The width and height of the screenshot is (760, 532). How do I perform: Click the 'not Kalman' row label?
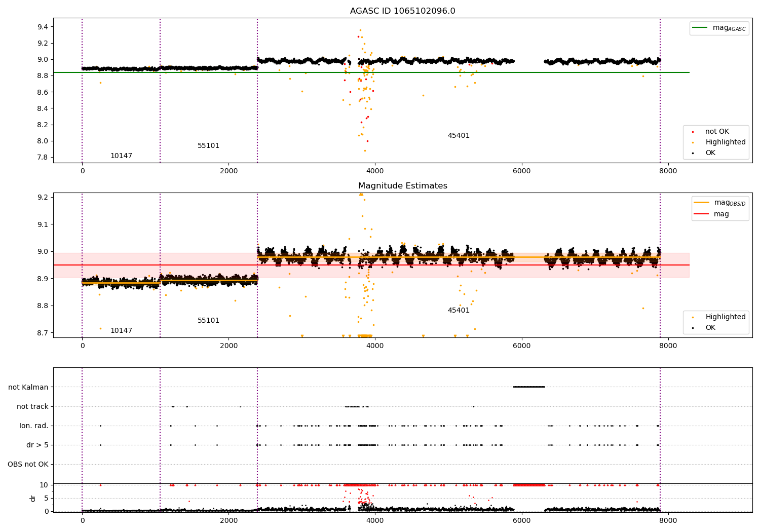click(x=28, y=388)
